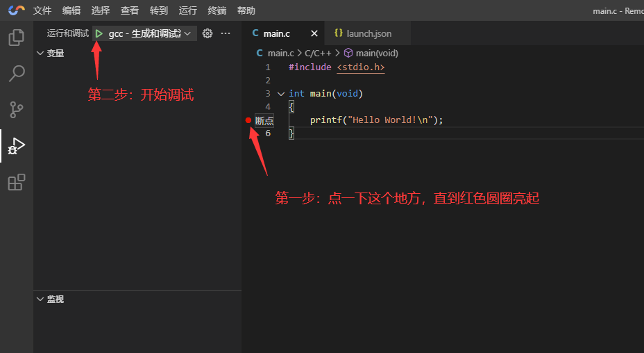
Task: Open the 文件 (File) menu
Action: (x=42, y=10)
